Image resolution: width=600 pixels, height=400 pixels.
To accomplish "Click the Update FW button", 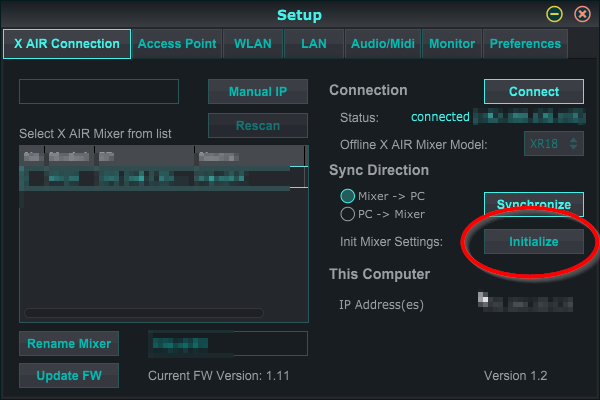I will click(x=69, y=376).
